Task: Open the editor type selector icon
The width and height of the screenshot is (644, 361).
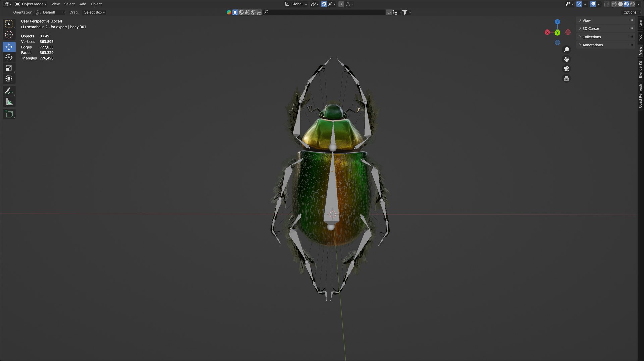Action: (x=7, y=4)
